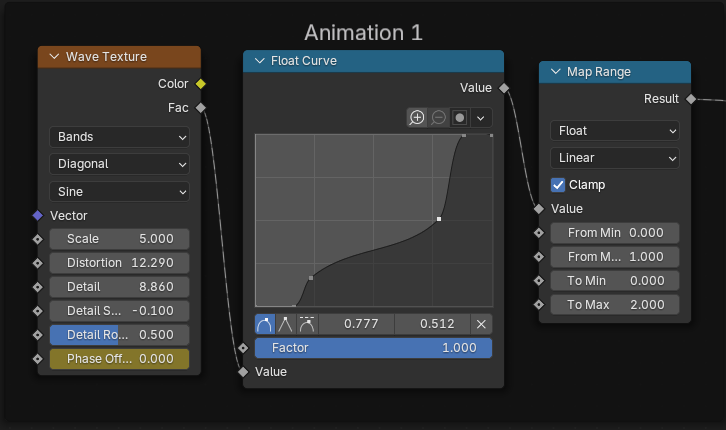
Task: Open the Diagonal direction dropdown
Action: [x=119, y=164]
